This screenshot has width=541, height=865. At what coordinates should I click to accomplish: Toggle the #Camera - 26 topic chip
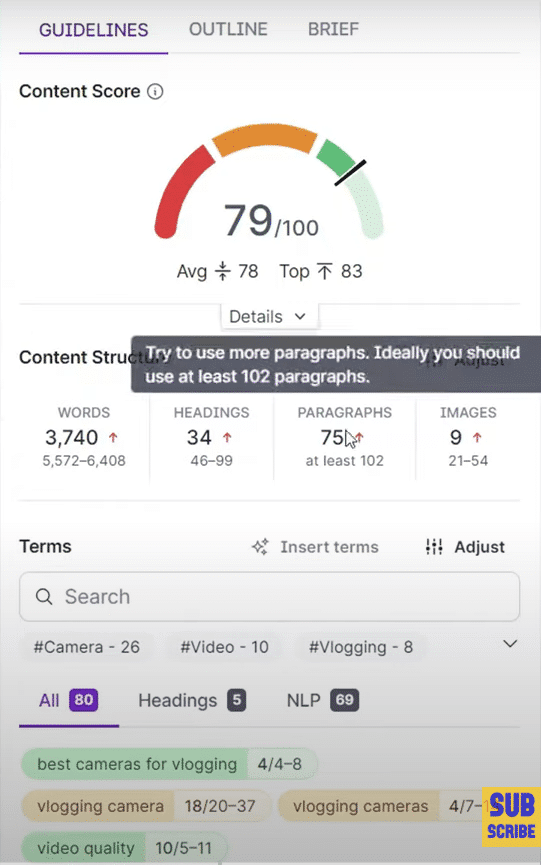[x=87, y=647]
